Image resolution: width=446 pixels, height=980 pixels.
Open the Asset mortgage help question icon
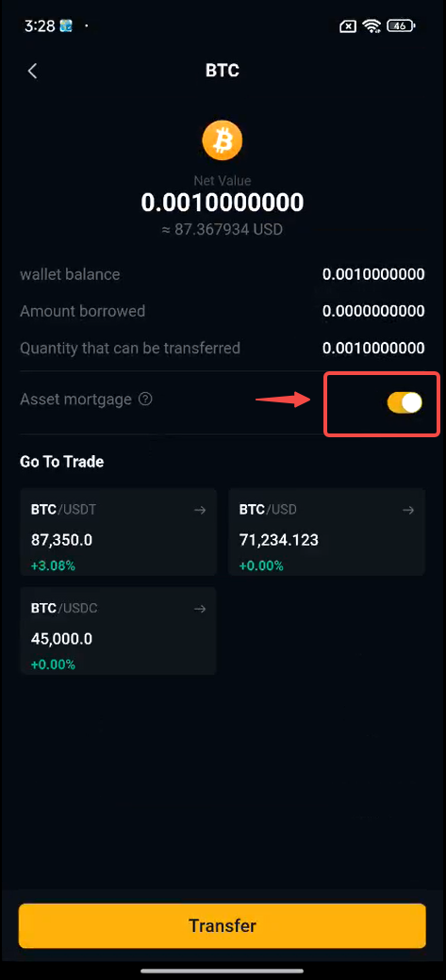click(145, 399)
